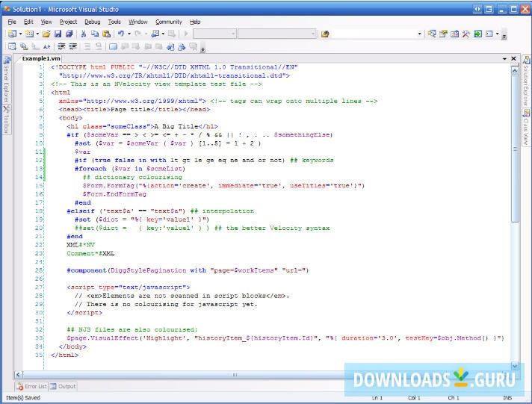Save the file with the floppy disk icon

point(58,34)
